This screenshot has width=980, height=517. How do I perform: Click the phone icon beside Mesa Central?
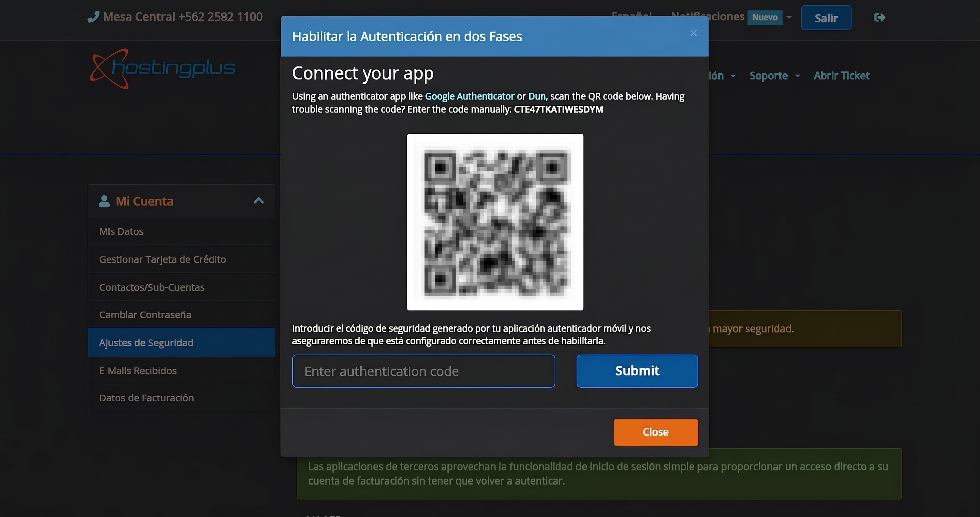coord(93,17)
